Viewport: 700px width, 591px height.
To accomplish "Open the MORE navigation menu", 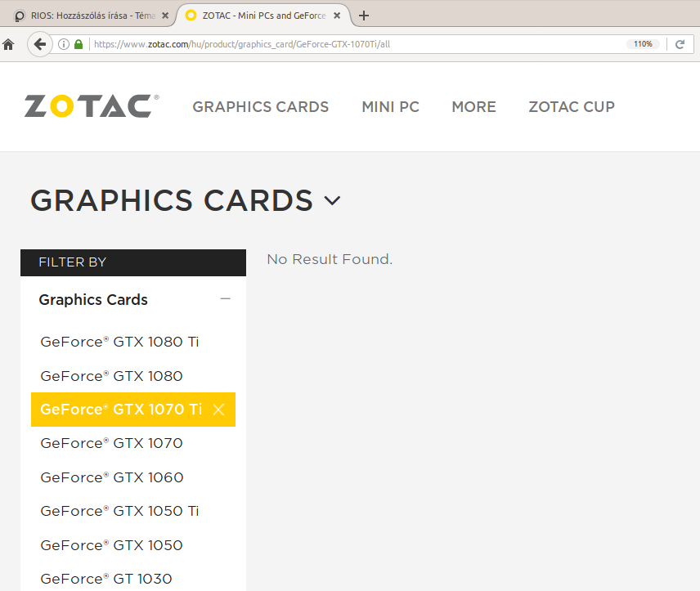I will click(473, 107).
